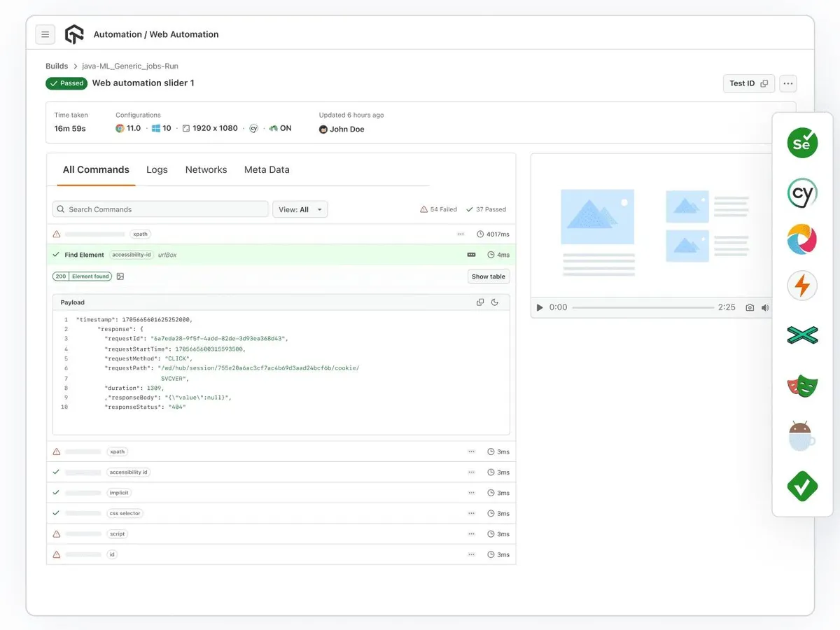Click the video progress seek bar
The image size is (840, 630).
(x=643, y=307)
